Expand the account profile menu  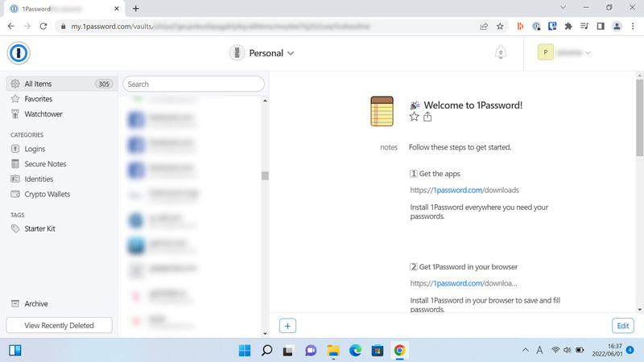(x=564, y=52)
